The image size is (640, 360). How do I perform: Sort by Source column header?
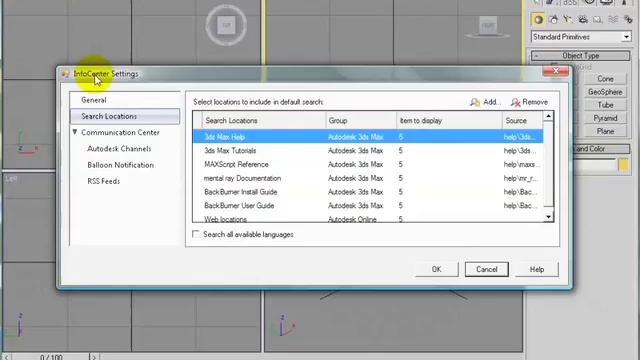pyautogui.click(x=522, y=120)
